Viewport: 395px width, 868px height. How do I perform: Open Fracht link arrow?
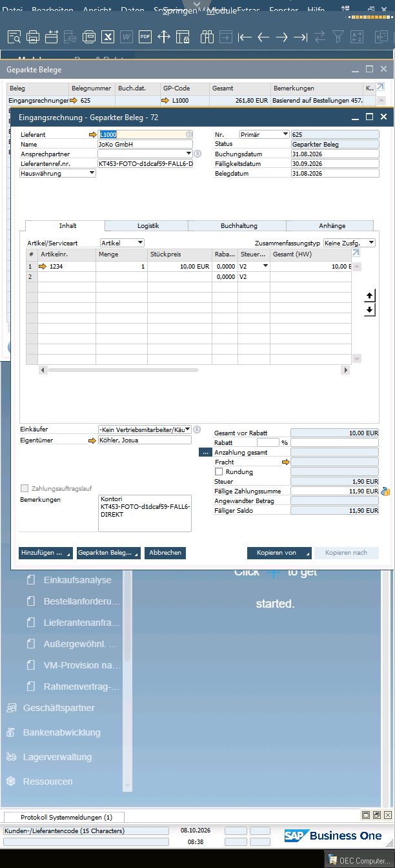tap(286, 462)
